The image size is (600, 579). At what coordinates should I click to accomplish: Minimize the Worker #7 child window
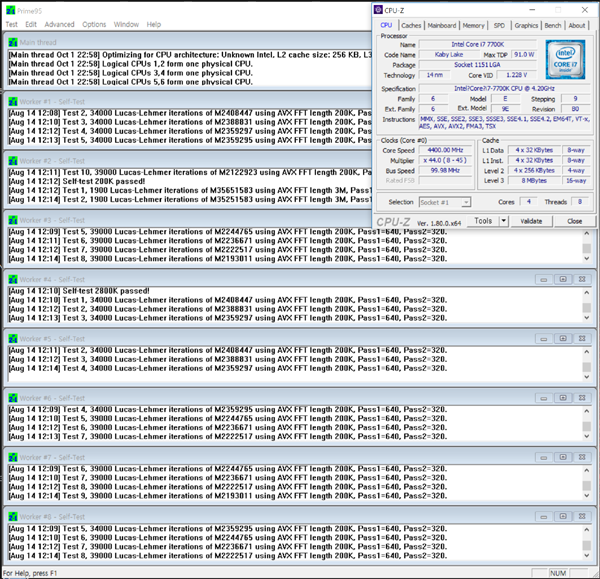(x=543, y=457)
